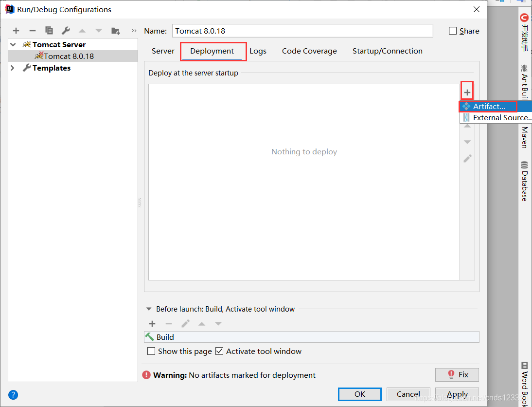The image size is (532, 407).
Task: Expand the Templates tree node
Action: coord(13,68)
